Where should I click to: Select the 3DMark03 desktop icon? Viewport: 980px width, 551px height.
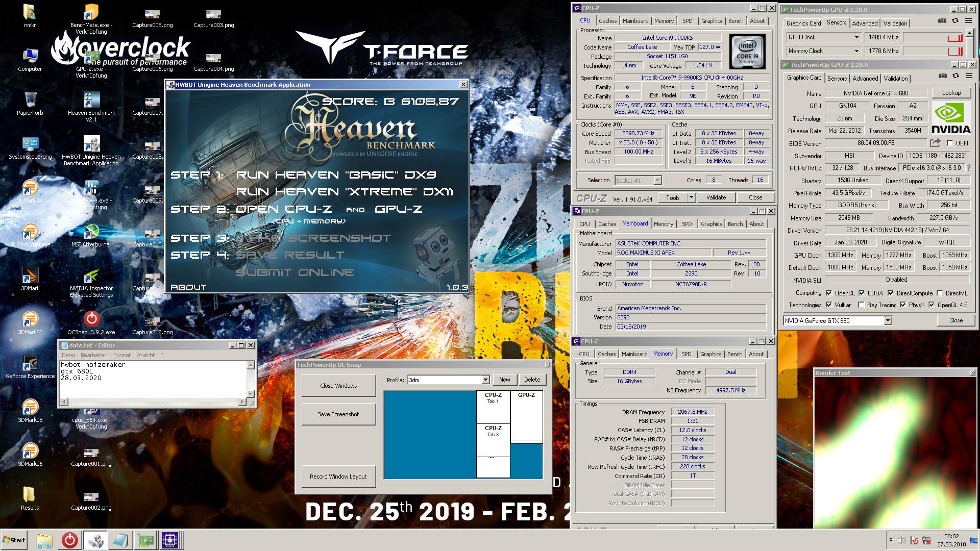tap(30, 323)
